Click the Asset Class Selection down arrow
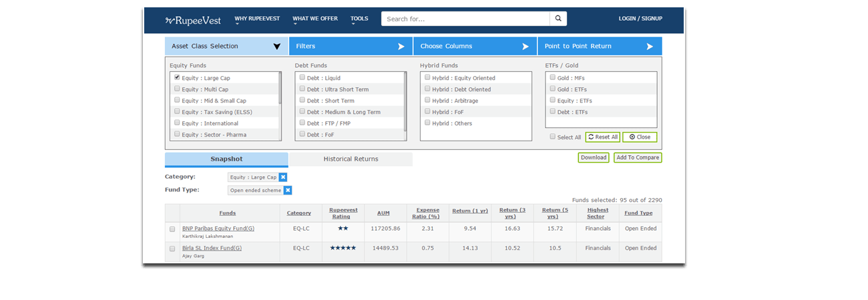This screenshot has width=868, height=300. (x=277, y=47)
